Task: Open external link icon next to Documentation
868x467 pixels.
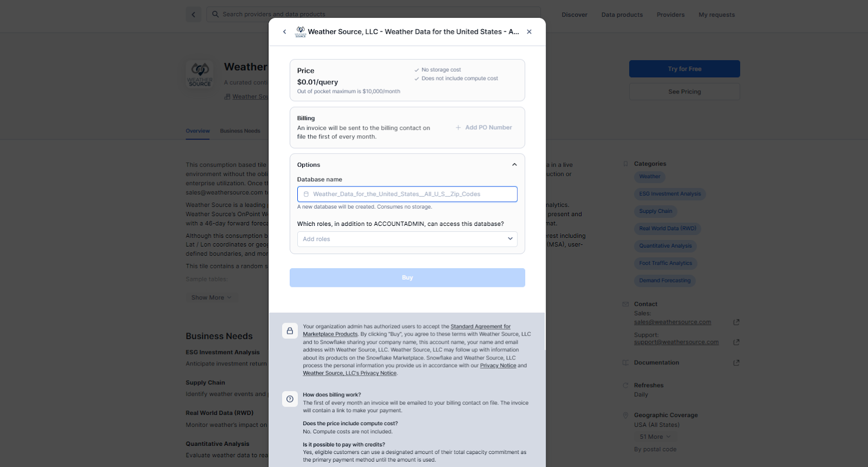Action: tap(736, 363)
